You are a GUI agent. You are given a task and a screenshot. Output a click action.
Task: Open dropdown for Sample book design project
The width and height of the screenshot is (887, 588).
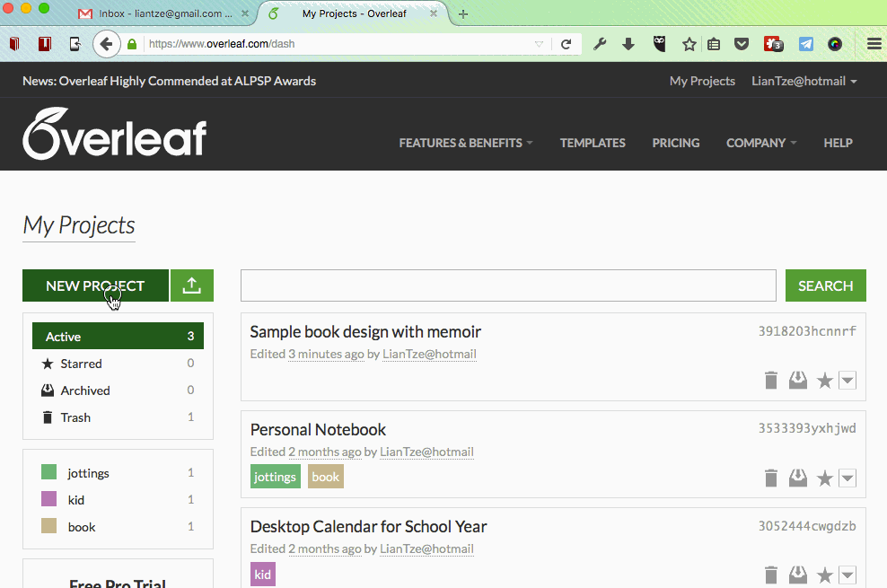pos(847,381)
